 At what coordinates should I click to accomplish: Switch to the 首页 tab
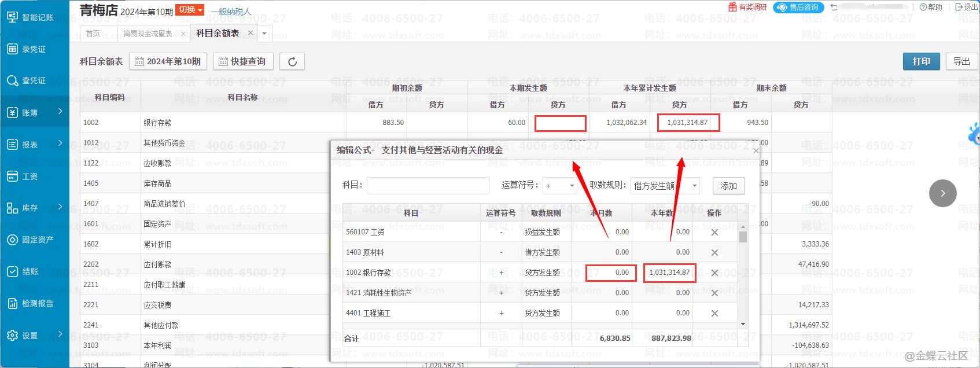93,34
